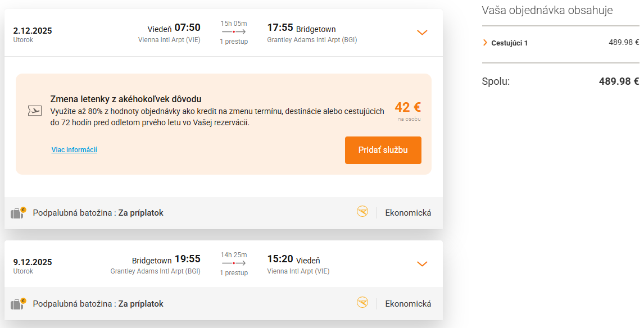
Task: Click 1 prestup on the return flight
Action: 233,272
